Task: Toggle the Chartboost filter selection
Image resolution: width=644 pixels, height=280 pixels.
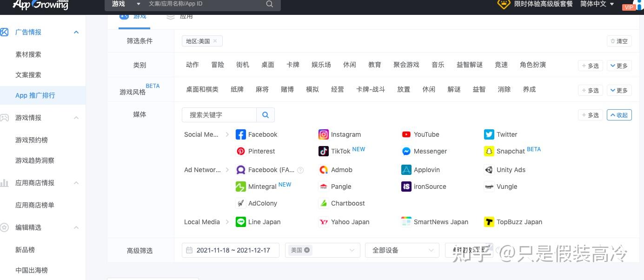Action: coord(323,203)
